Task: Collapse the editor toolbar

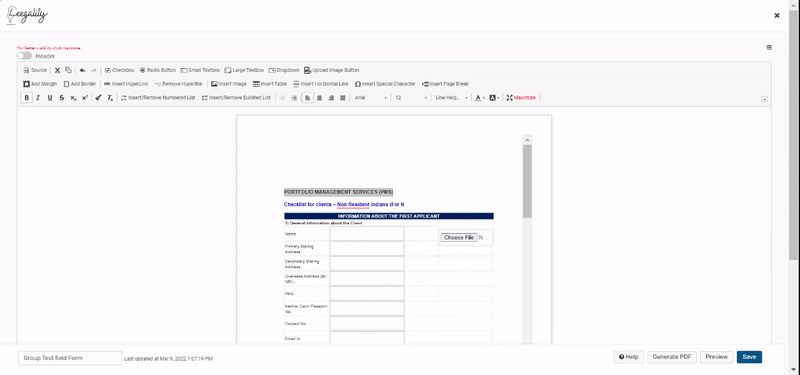Action: [x=764, y=99]
